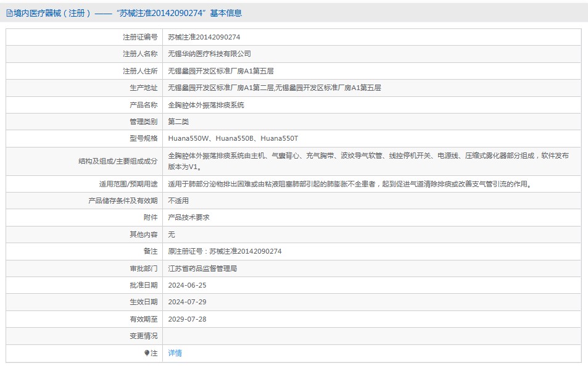Screen dimensions: 588x366
Task: Select the structure description mentioning 气囊背心
Action: click(x=368, y=161)
